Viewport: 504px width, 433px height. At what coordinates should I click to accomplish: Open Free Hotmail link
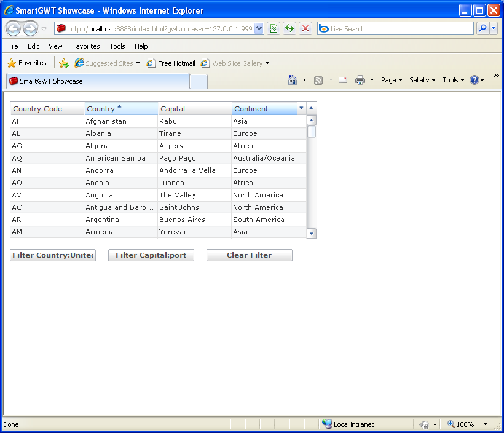pyautogui.click(x=171, y=63)
